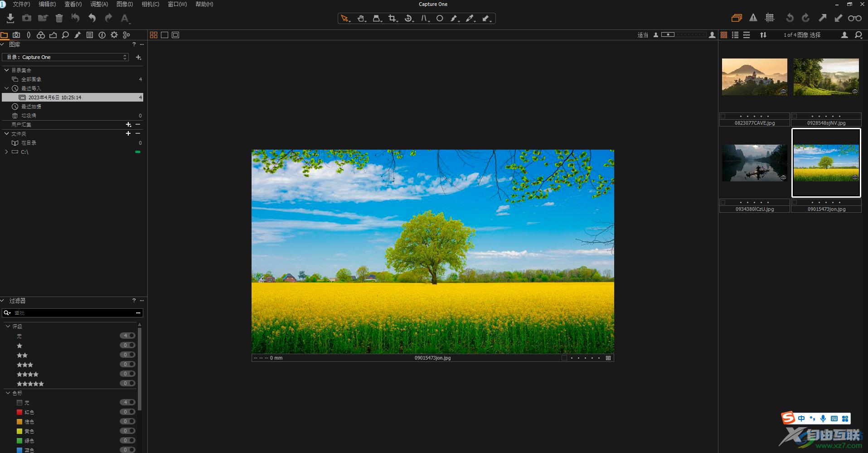
Task: Collapse the 文件夹 section
Action: pyautogui.click(x=6, y=133)
